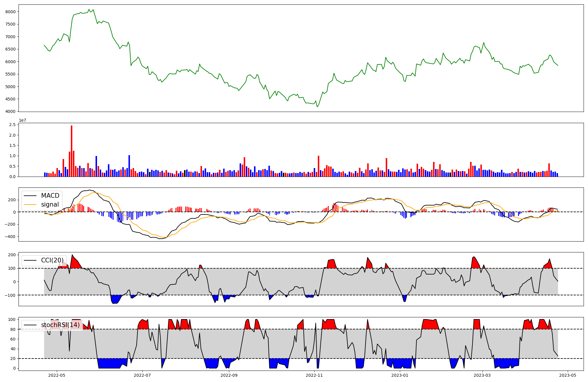Viewport: 588px width, 382px height.
Task: Click the MACD legend label
Action: click(x=50, y=196)
